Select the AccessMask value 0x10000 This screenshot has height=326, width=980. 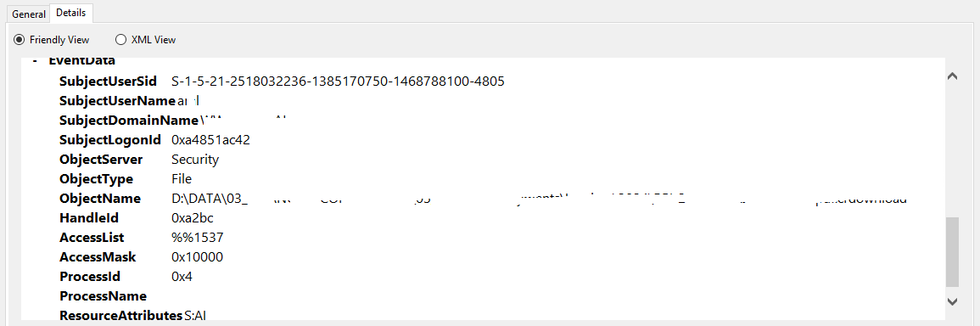pyautogui.click(x=197, y=257)
